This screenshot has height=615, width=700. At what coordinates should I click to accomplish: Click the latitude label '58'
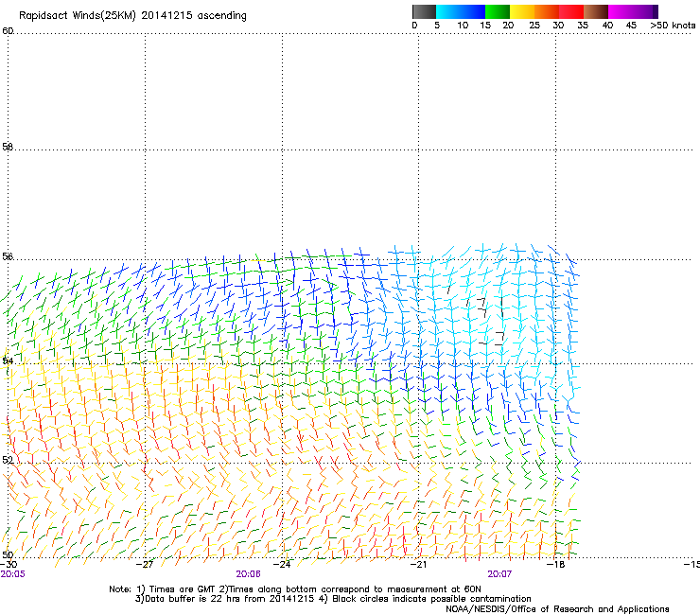pos(8,147)
